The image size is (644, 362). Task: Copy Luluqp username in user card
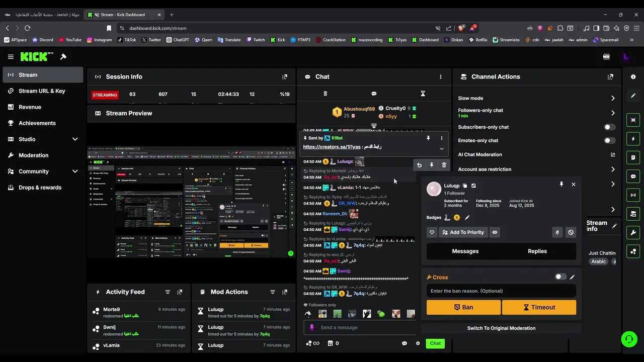pyautogui.click(x=465, y=186)
